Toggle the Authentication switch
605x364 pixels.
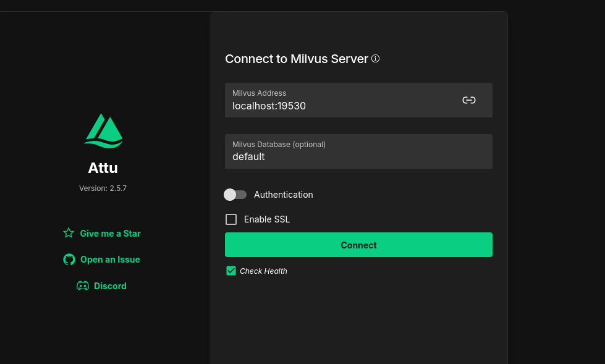pos(235,195)
